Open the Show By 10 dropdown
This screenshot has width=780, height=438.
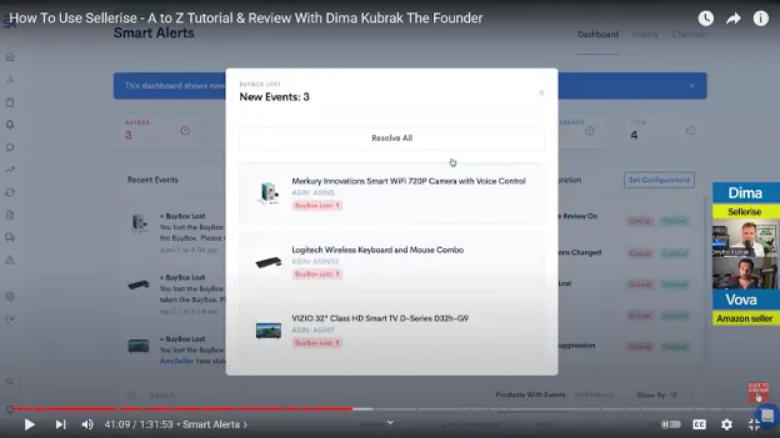click(x=661, y=395)
